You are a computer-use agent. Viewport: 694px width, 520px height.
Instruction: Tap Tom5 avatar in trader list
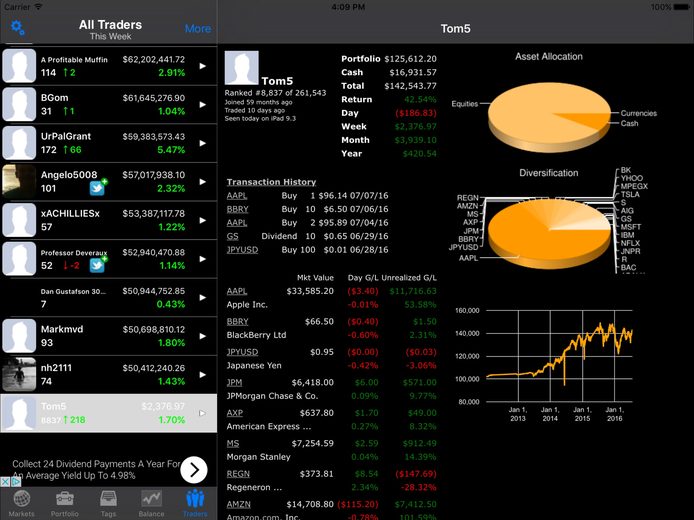pos(19,413)
